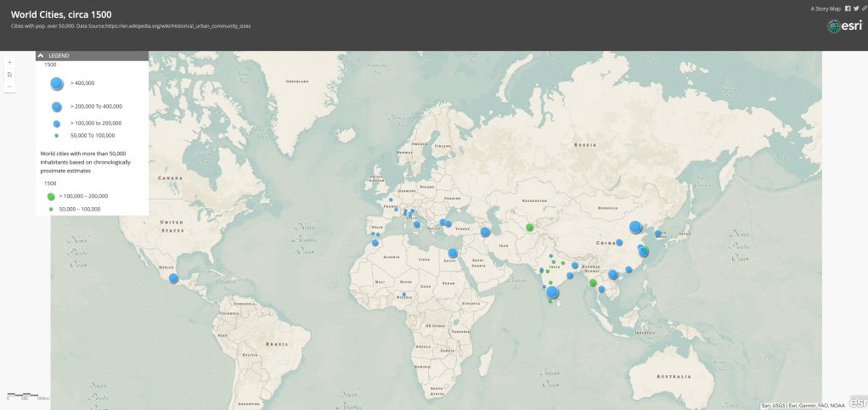Viewport: 868px width, 410px height.
Task: Share story map on Twitter
Action: (855, 8)
